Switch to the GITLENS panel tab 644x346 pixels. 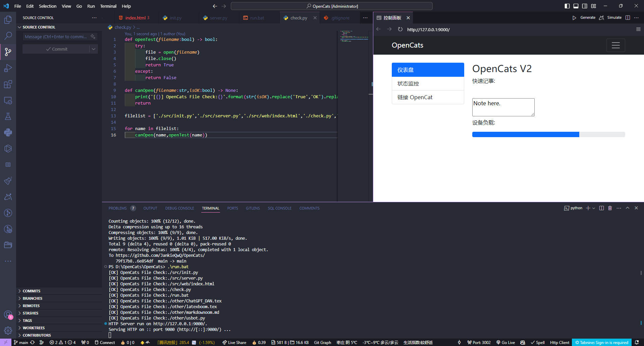coord(253,208)
